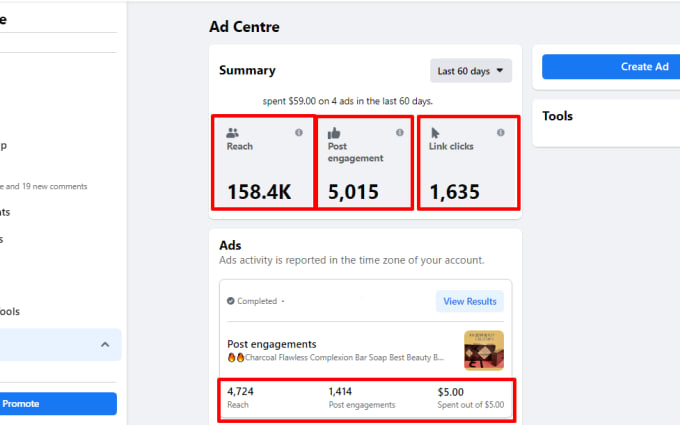
Task: Click the Completed status checkmark icon
Action: pyautogui.click(x=231, y=301)
